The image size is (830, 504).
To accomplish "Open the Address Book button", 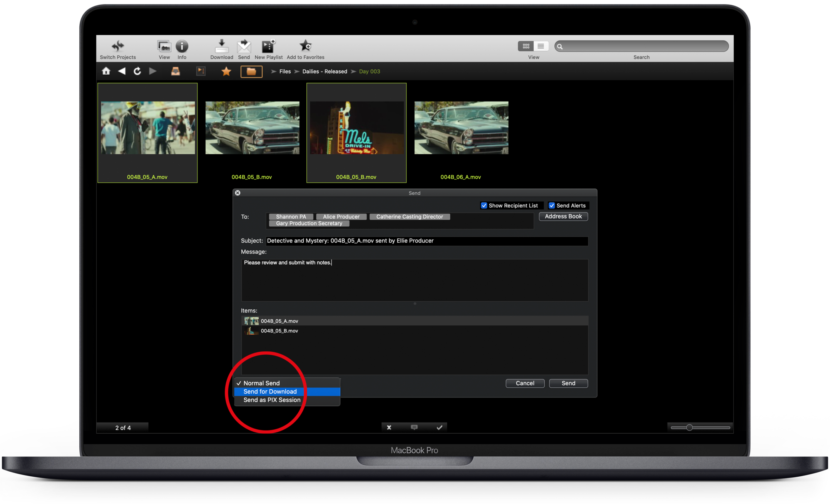I will [x=563, y=217].
